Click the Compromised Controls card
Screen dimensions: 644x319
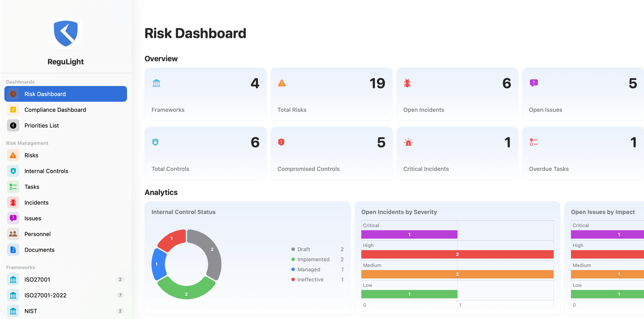(x=331, y=153)
